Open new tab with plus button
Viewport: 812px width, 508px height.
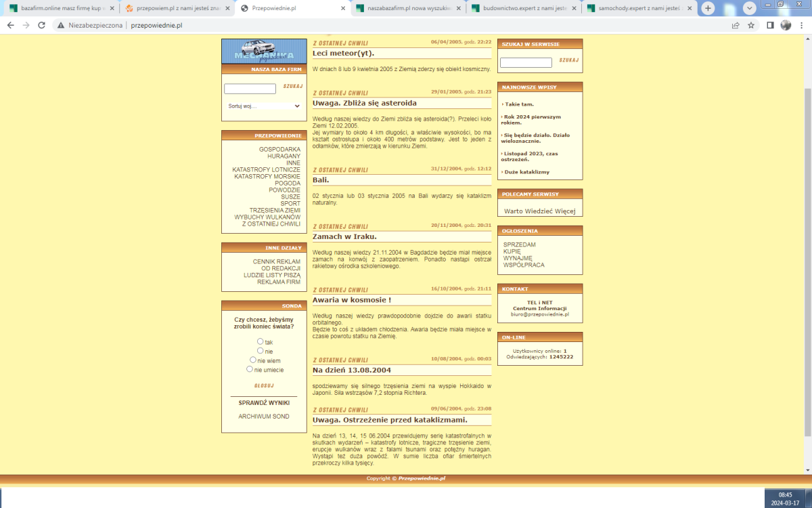(x=708, y=8)
